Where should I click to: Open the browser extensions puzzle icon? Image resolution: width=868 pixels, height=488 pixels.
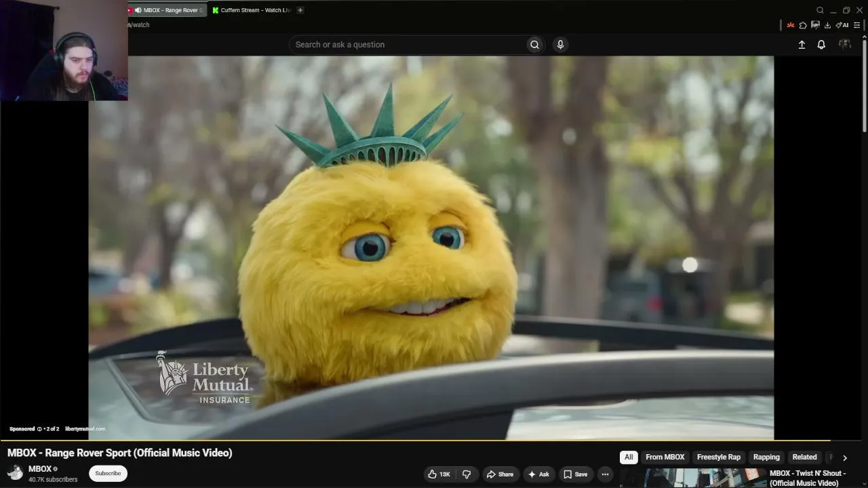(803, 25)
